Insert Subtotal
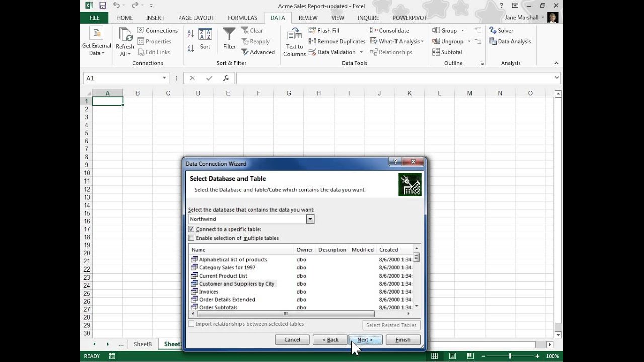The image size is (644, 362). coord(447,52)
